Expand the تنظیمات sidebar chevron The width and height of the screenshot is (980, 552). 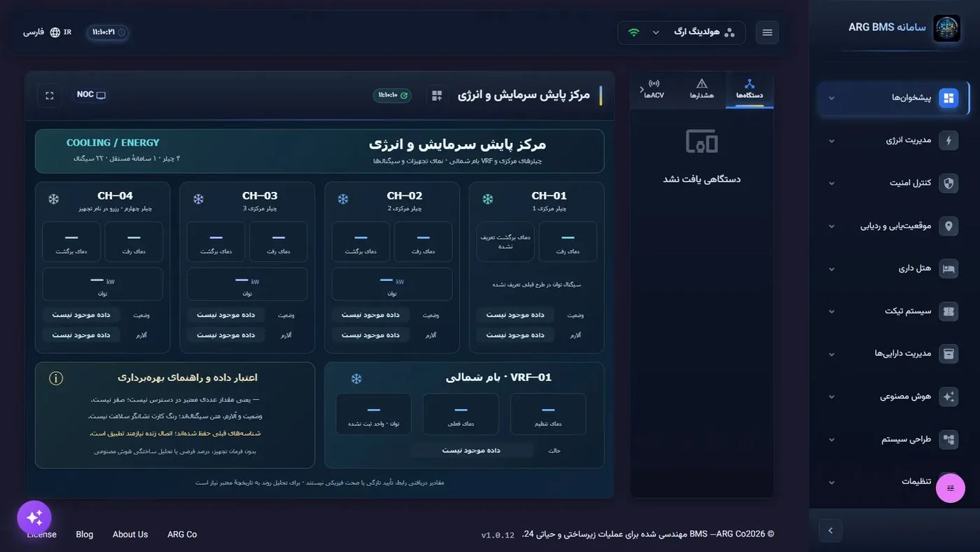(x=832, y=483)
